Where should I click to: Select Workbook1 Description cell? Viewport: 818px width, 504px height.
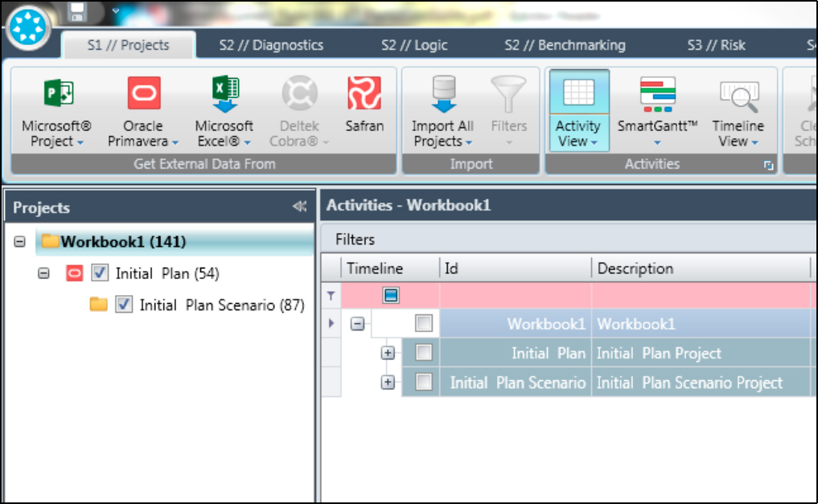(701, 324)
